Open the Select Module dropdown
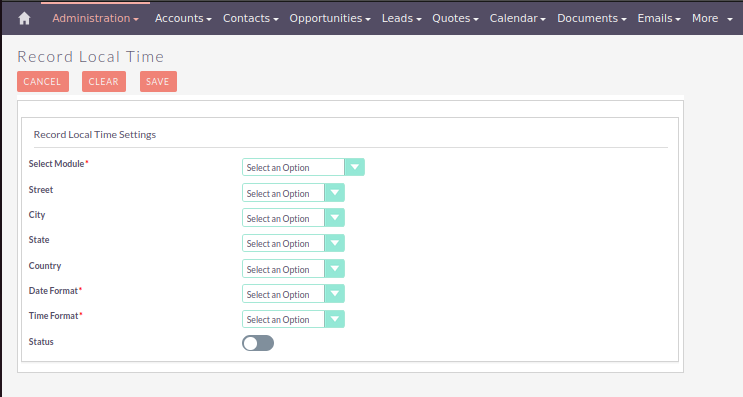Image resolution: width=743 pixels, height=397 pixels. pos(303,167)
